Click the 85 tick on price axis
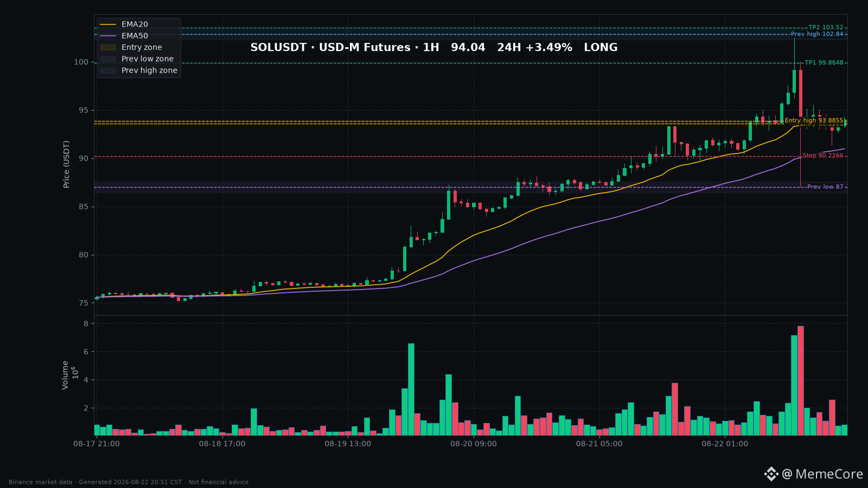This screenshot has width=868, height=488. (83, 207)
